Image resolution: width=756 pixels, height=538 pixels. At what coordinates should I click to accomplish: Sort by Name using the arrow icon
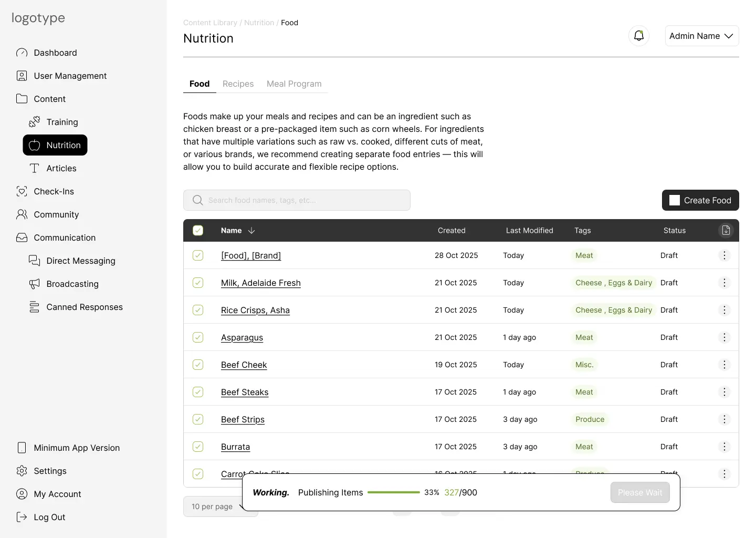tap(251, 230)
